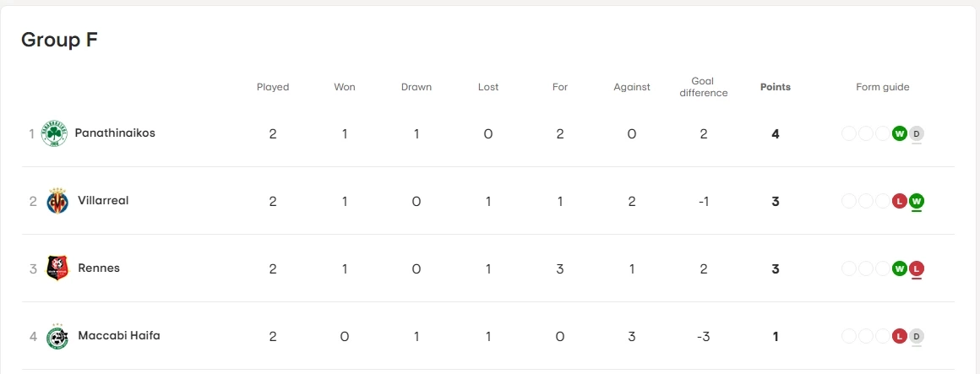Screen dimensions: 980x374
Task: Click Maccabi Haifa's grey D form badge
Action: [917, 336]
